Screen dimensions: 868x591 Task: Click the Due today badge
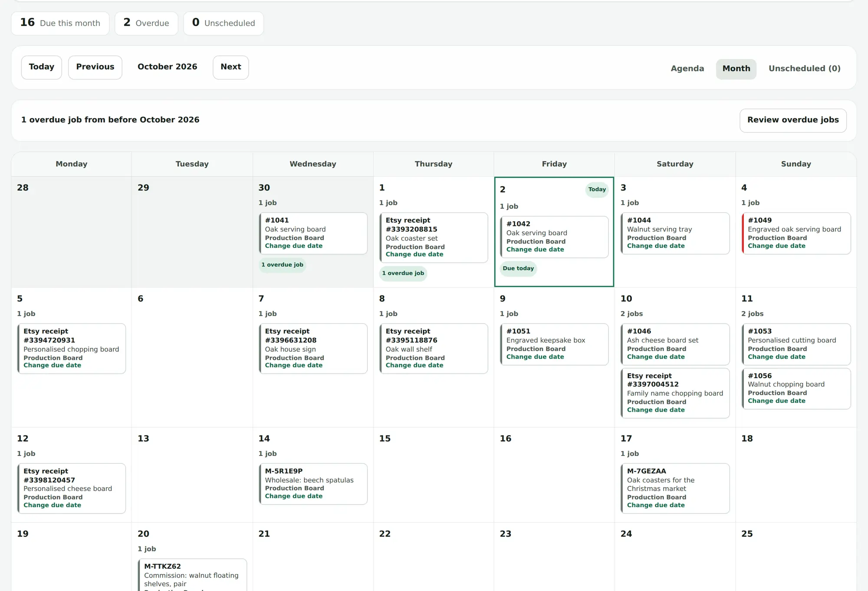[518, 268]
